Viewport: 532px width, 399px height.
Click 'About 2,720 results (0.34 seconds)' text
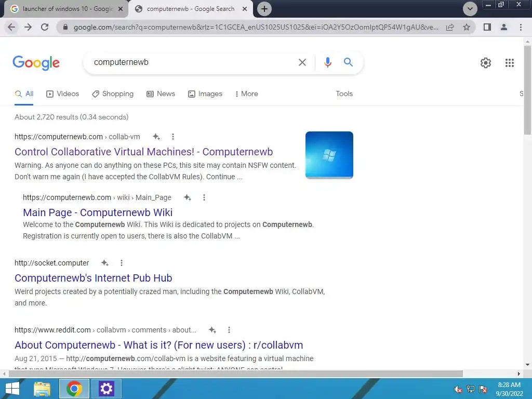pyautogui.click(x=72, y=117)
